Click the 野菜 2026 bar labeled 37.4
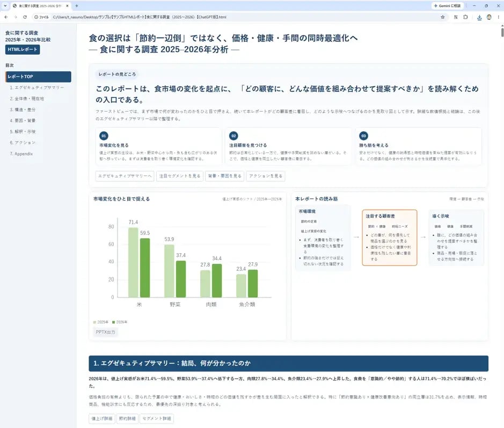 tap(181, 279)
